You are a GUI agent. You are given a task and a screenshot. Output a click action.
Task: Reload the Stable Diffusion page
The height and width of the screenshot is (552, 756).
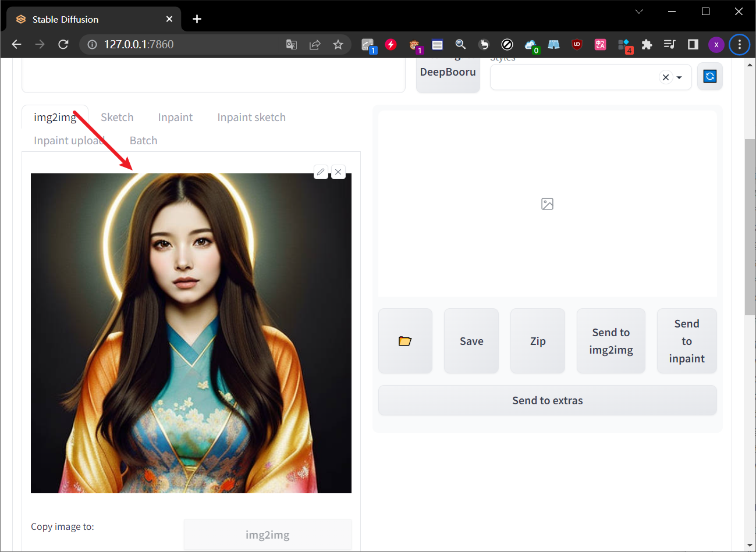coord(63,44)
